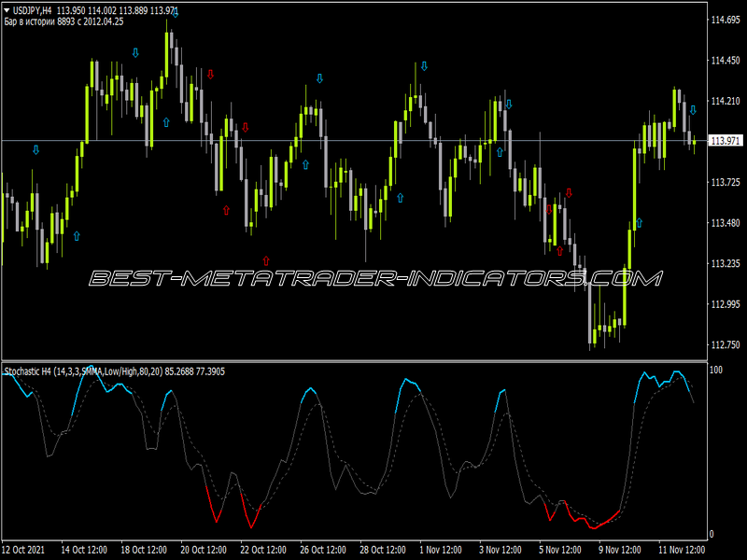Image resolution: width=747 pixels, height=560 pixels.
Task: Click the 14 Oct 12:00 time label
Action: (84, 550)
